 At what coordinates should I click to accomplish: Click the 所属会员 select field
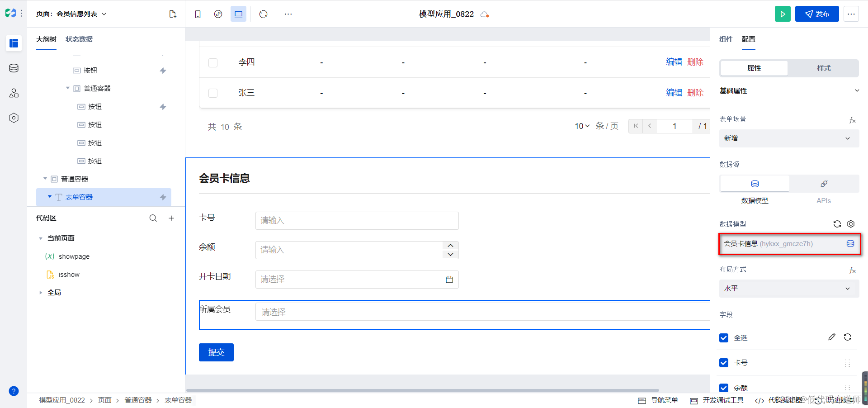coord(483,312)
